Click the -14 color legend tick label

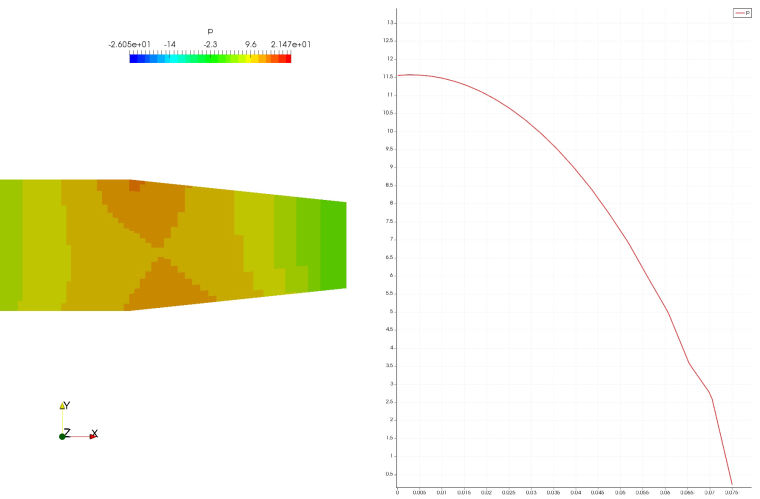170,44
